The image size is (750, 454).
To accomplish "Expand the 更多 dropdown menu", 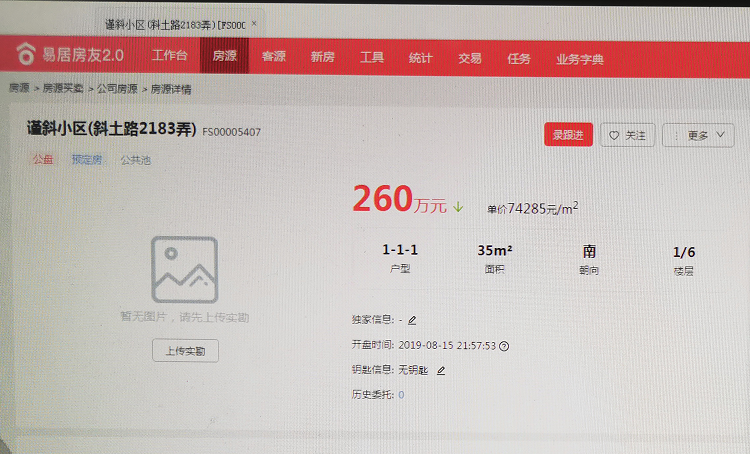I will pos(698,136).
